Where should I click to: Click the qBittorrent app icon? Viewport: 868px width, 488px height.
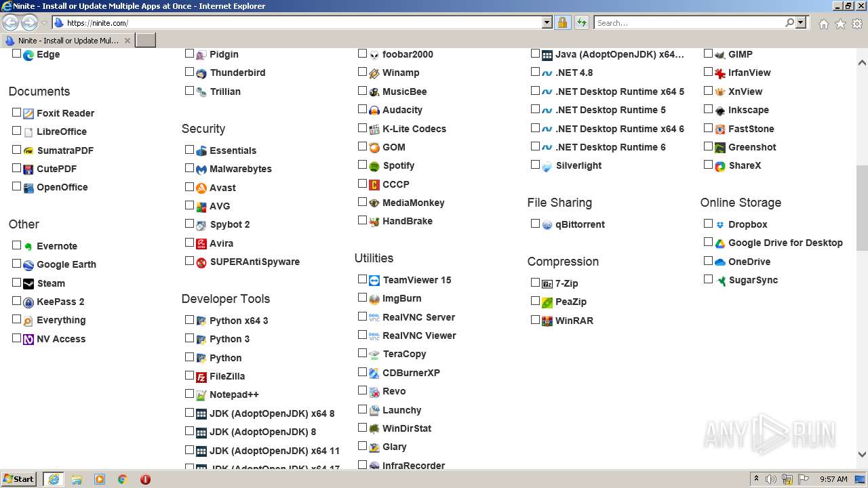point(547,225)
